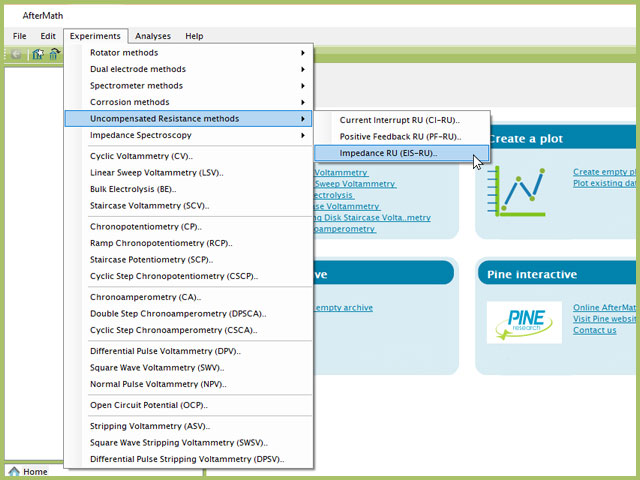
Task: Expand Impedance Spectroscopy submenu
Action: (189, 135)
